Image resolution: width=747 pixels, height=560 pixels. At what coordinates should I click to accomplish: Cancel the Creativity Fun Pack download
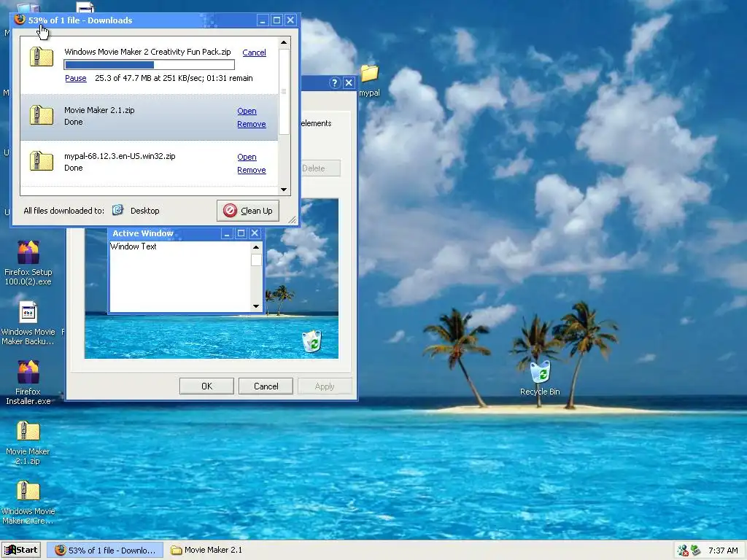[x=254, y=52]
